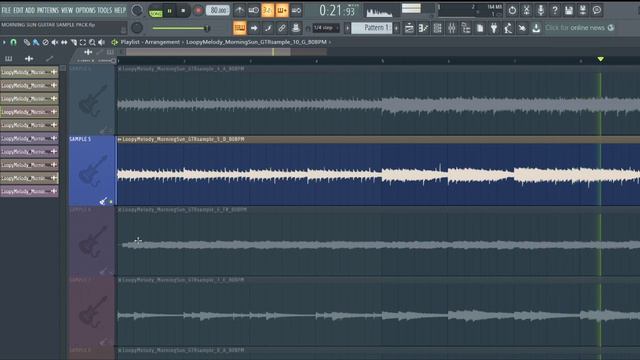Click the yellow playhead marker on timeline
The width and height of the screenshot is (640, 360).
pos(600,59)
